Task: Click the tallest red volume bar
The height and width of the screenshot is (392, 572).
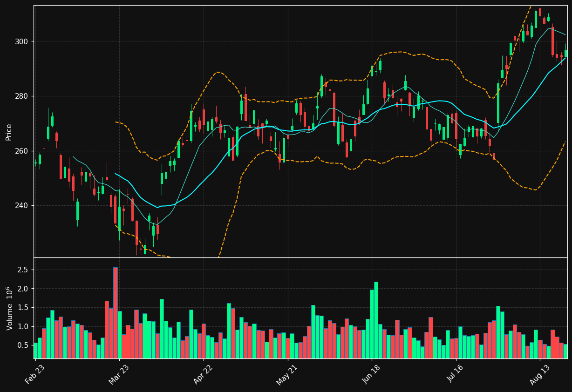Action: point(116,313)
